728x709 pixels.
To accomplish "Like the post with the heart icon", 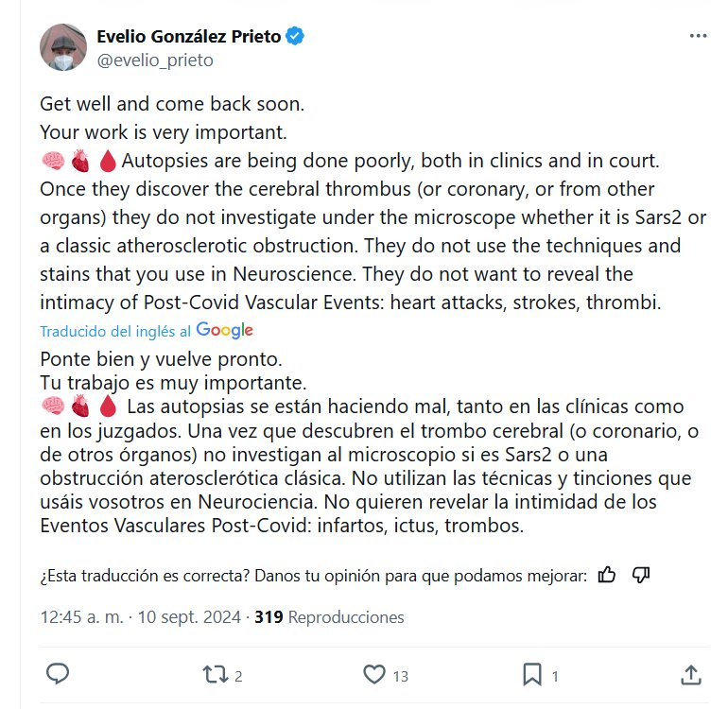I will click(x=374, y=674).
